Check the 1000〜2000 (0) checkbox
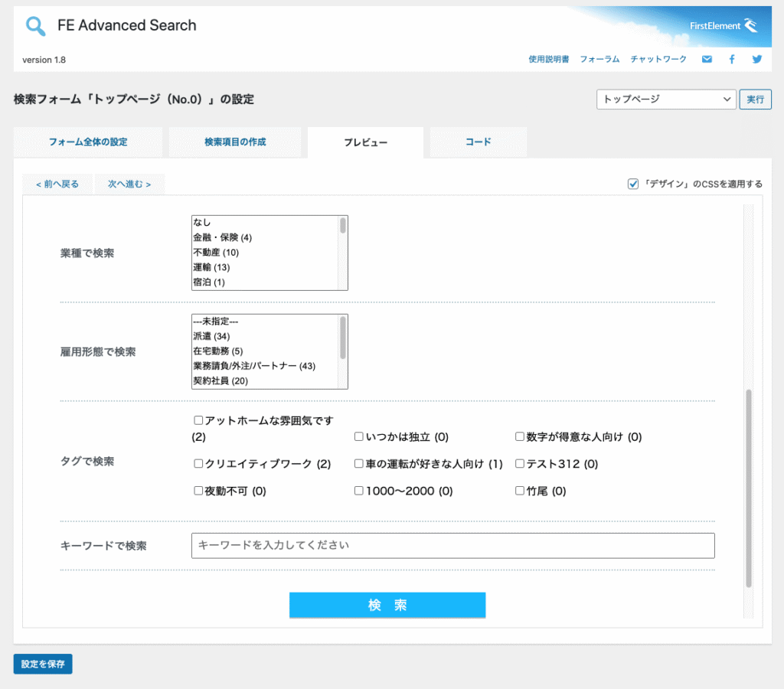Viewport: 784px width, 689px height. click(358, 491)
